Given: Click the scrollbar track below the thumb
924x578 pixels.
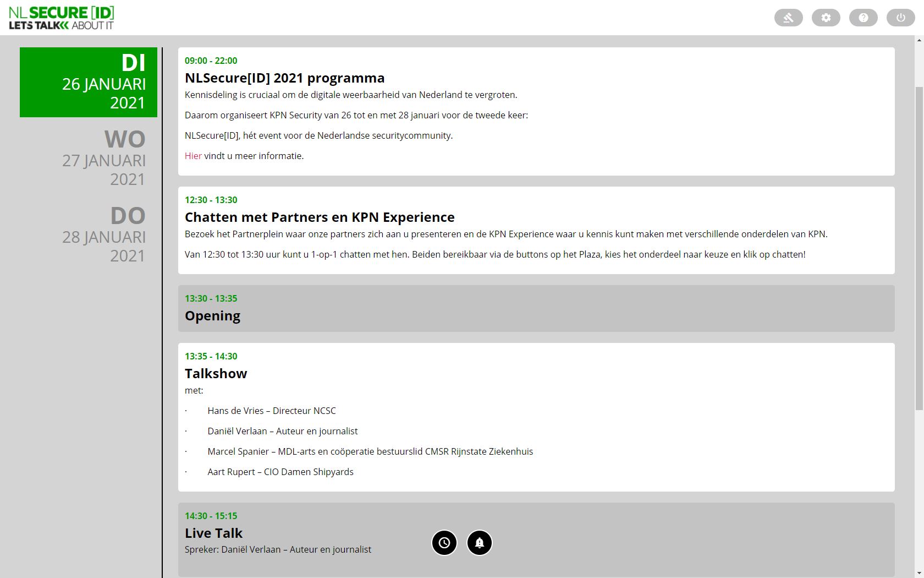Looking at the screenshot, I should coord(919,495).
